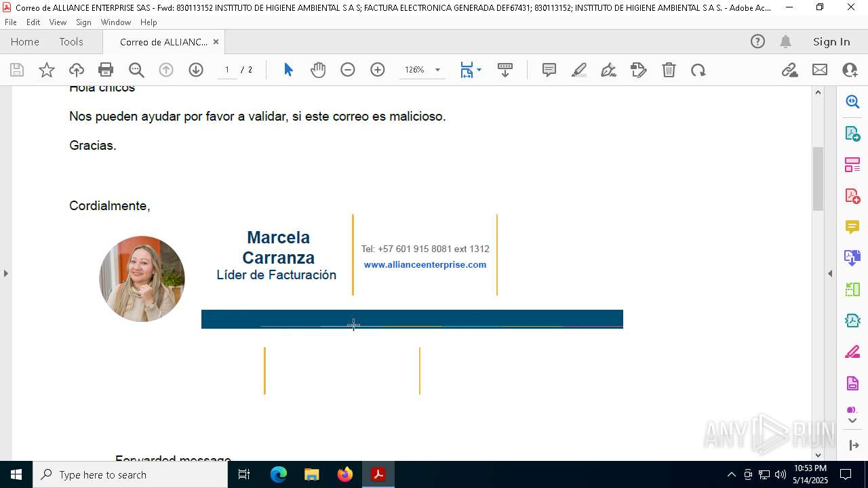Open the Window menu
The width and height of the screenshot is (868, 488).
point(116,22)
